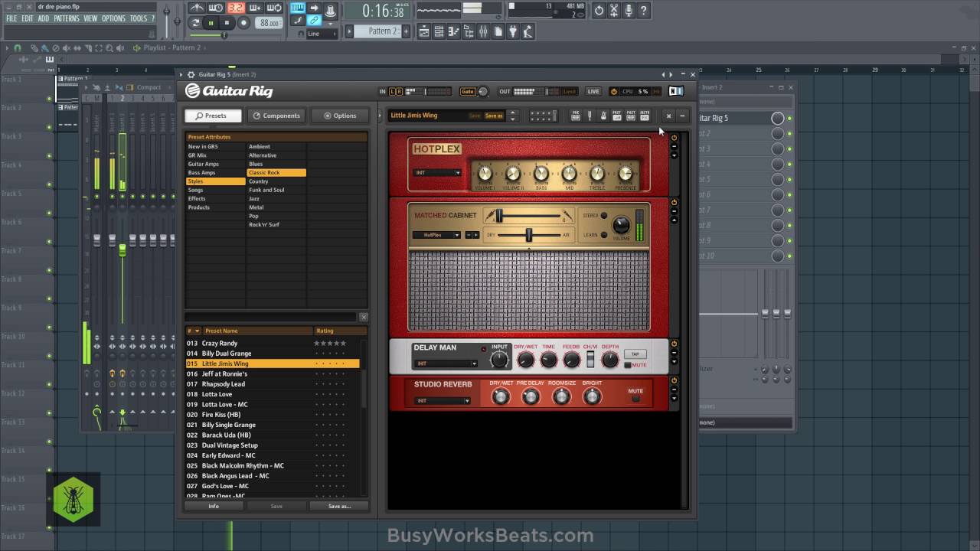Switch to the Presets tab

[x=213, y=116]
